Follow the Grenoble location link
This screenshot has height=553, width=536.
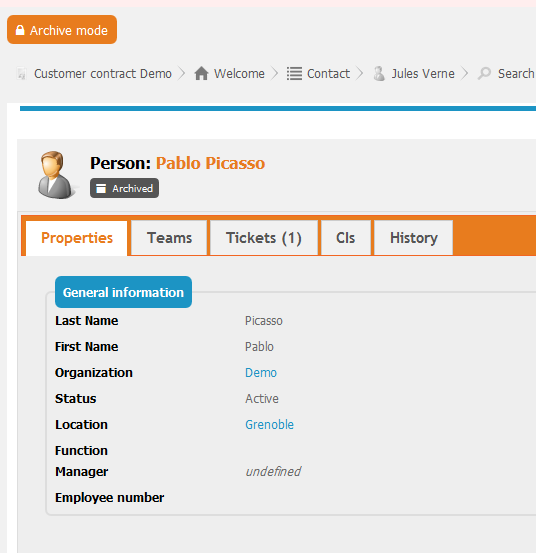click(x=269, y=425)
